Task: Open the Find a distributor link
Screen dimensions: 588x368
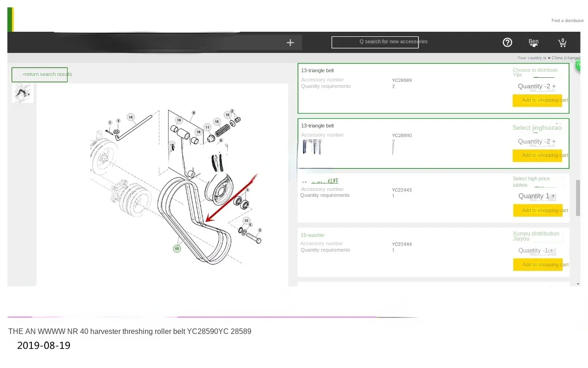Action: (x=567, y=21)
